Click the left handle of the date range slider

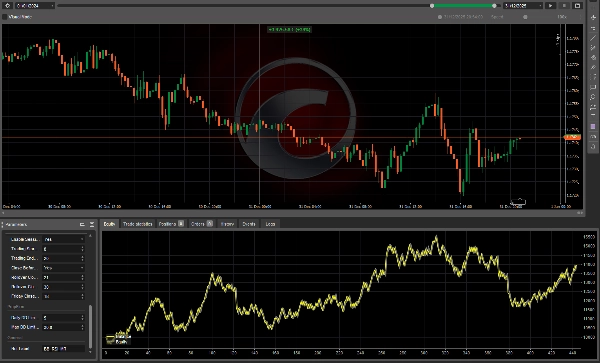click(x=432, y=6)
